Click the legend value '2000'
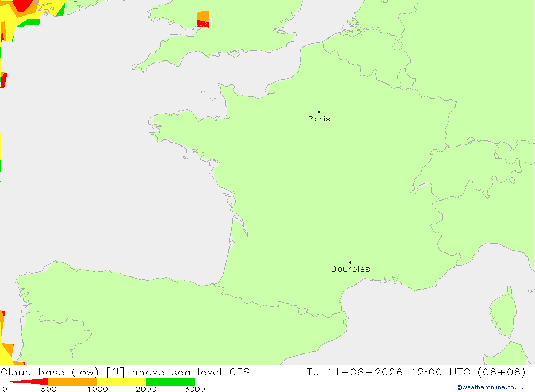This screenshot has width=535, height=392. (146, 389)
